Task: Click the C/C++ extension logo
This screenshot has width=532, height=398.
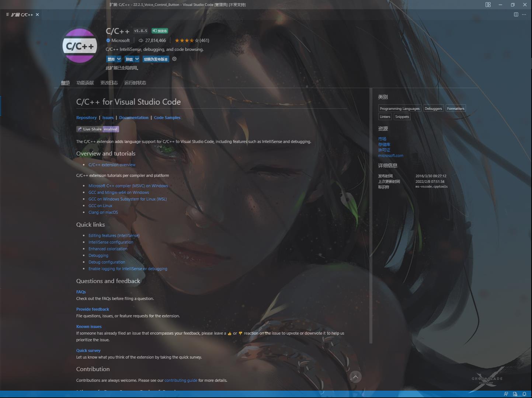Action: pos(80,46)
